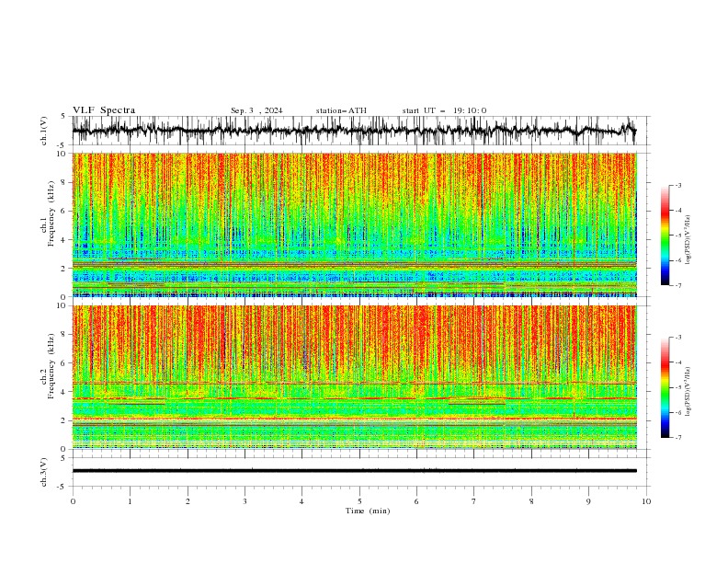Click the date 'Sep. 3 , 2024'
Viewport: 728px width, 563px height.
click(x=256, y=110)
